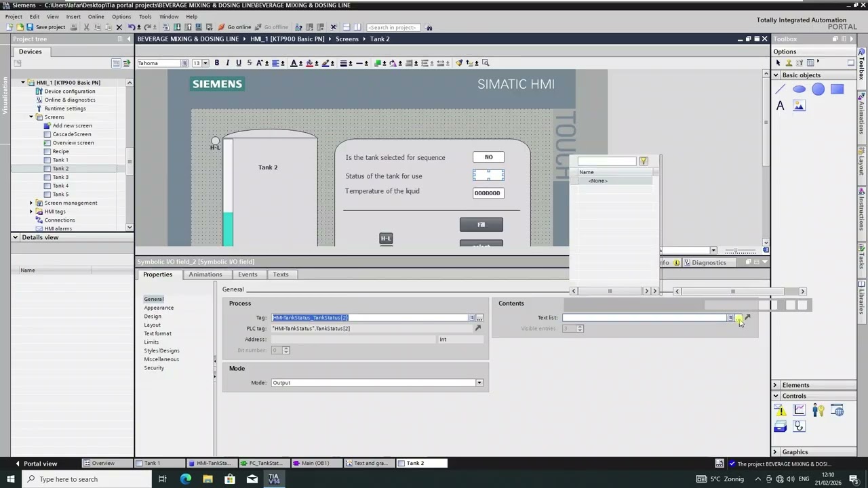Click the Go online button
This screenshot has height=488, width=868.
234,27
